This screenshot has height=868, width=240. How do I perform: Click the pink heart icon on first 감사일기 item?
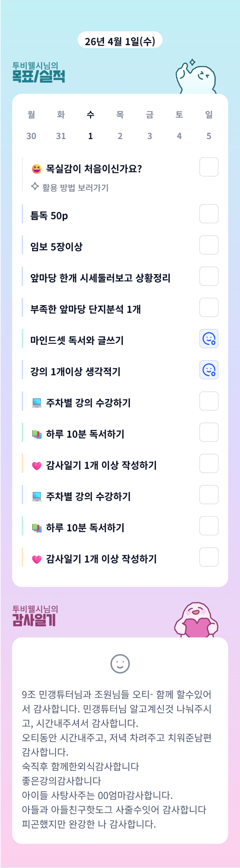tap(36, 466)
